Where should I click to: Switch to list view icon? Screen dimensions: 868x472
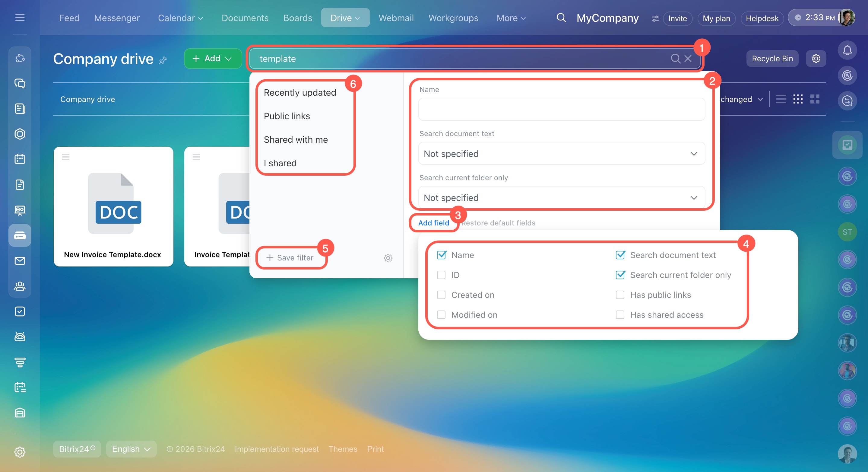click(781, 99)
